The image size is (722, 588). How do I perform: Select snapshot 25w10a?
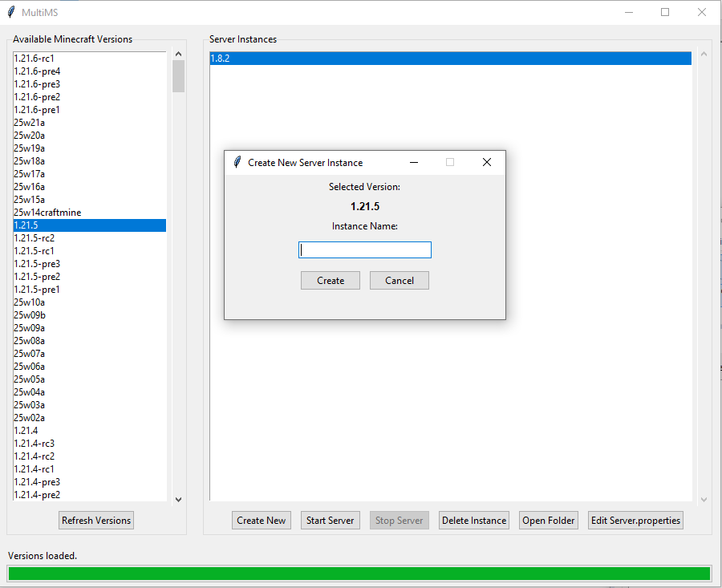pyautogui.click(x=89, y=302)
